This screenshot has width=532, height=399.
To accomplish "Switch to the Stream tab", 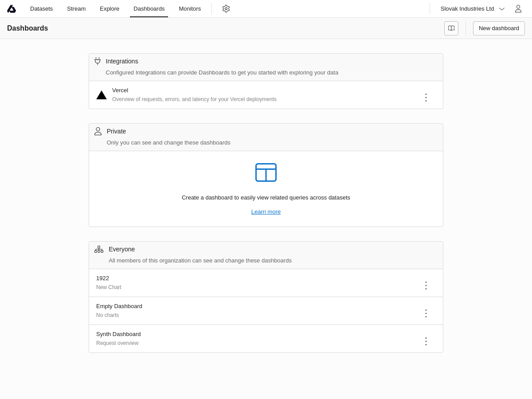I will 76,9.
